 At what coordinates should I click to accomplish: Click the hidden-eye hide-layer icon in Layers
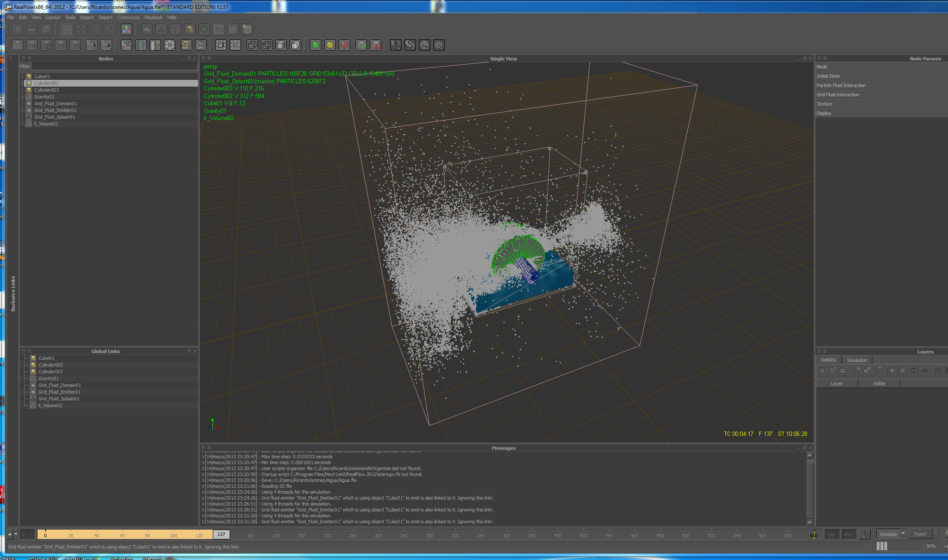point(925,371)
